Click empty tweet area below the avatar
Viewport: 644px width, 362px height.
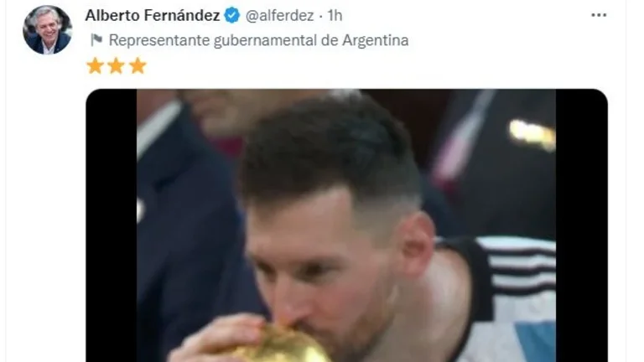[x=45, y=205]
